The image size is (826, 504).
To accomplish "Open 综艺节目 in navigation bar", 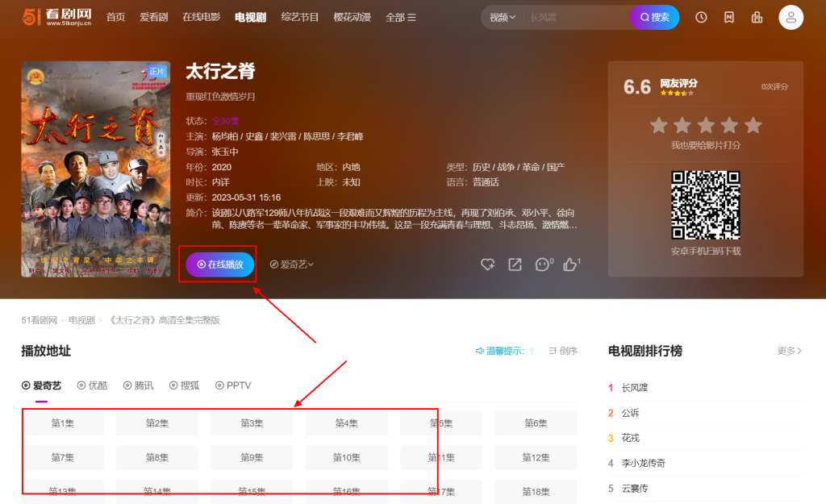I will (300, 17).
